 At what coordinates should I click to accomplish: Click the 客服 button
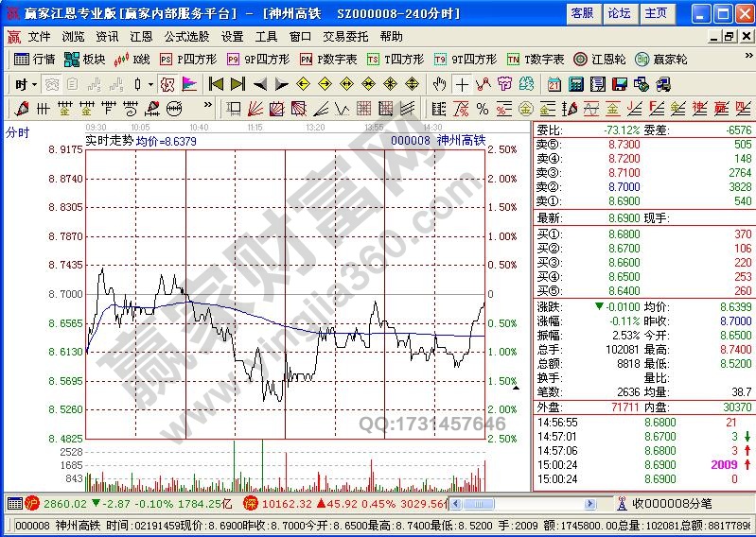pyautogui.click(x=582, y=13)
